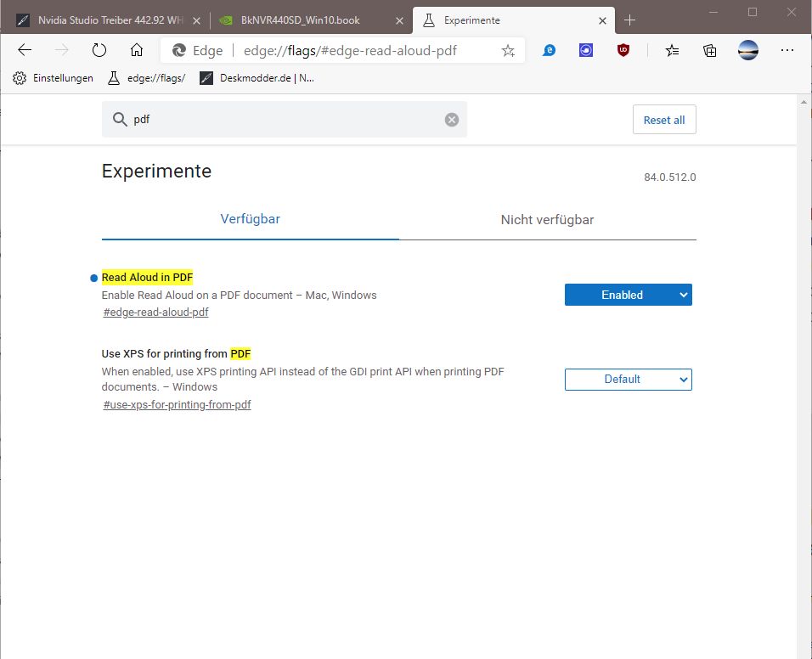Open the purple circle extension icon
The image size is (812, 659).
click(x=586, y=50)
